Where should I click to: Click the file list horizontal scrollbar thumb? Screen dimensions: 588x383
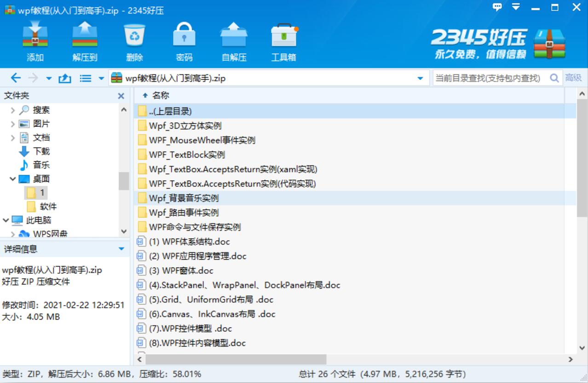pyautogui.click(x=236, y=359)
